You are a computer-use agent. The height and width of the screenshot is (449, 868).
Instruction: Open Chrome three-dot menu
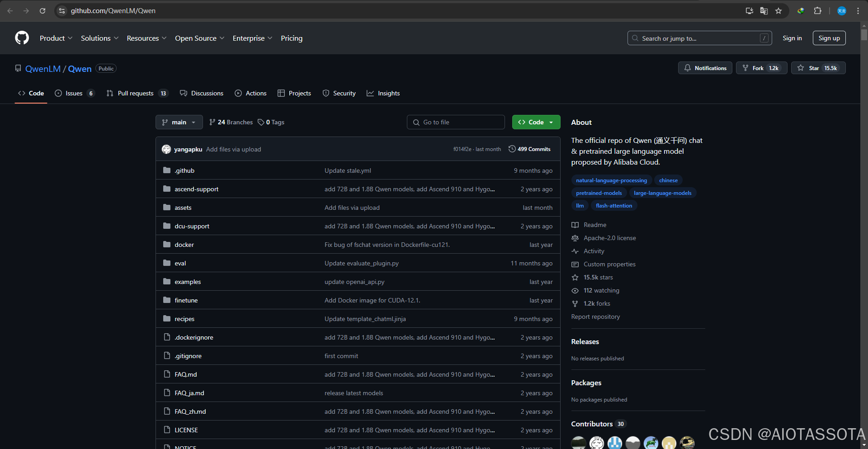(x=858, y=11)
